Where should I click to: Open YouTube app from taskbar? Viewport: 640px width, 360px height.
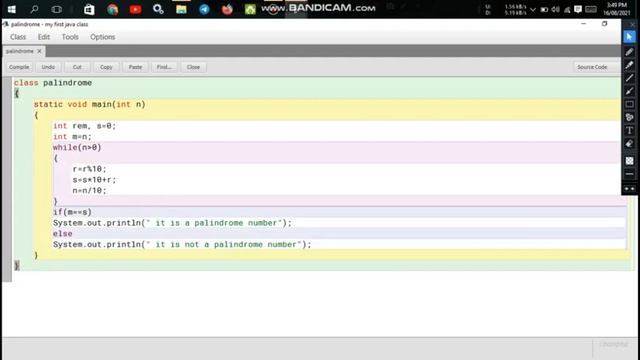135,9
